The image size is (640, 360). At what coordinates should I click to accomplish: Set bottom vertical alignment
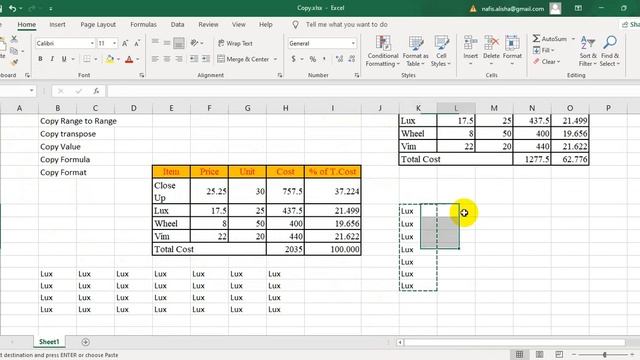pos(179,43)
